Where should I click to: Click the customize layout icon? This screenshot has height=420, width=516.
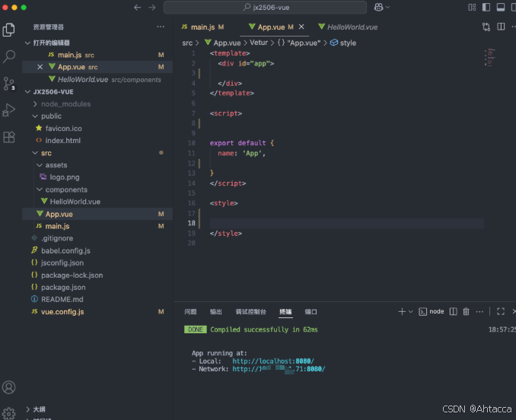pyautogui.click(x=472, y=8)
